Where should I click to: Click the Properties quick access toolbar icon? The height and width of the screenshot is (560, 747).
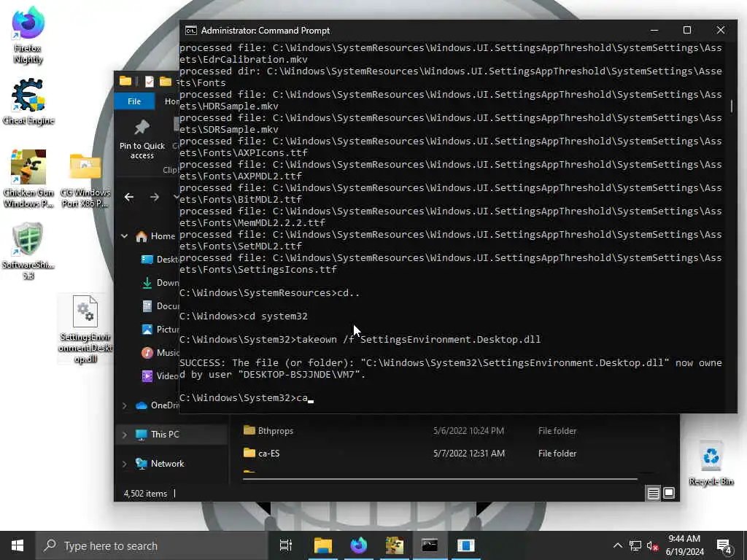(x=149, y=82)
